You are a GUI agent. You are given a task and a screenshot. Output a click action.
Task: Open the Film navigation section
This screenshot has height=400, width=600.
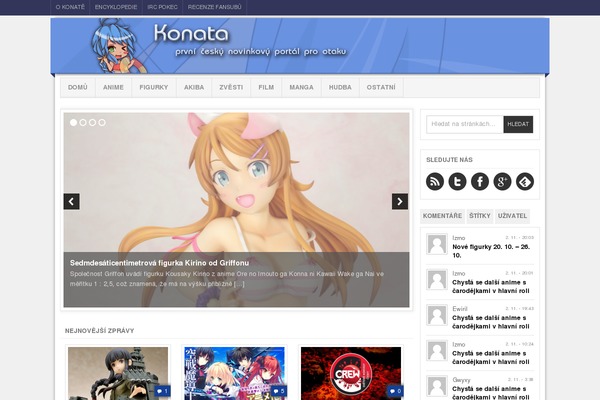coord(266,87)
